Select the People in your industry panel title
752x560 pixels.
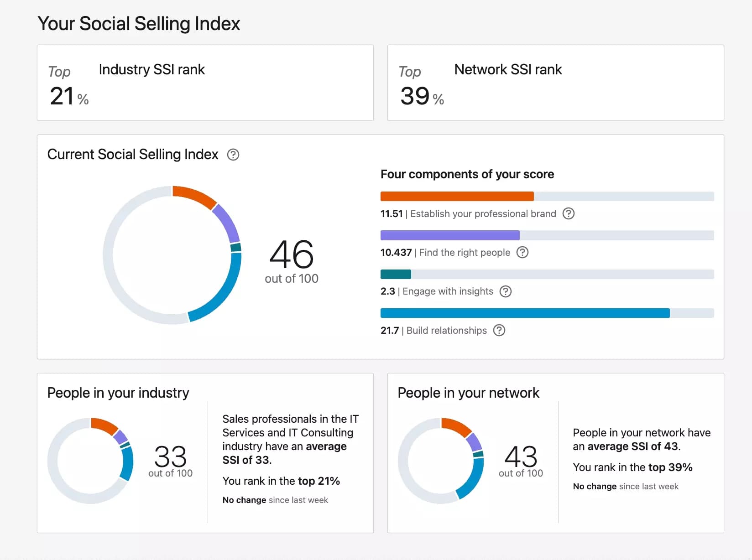[118, 393]
